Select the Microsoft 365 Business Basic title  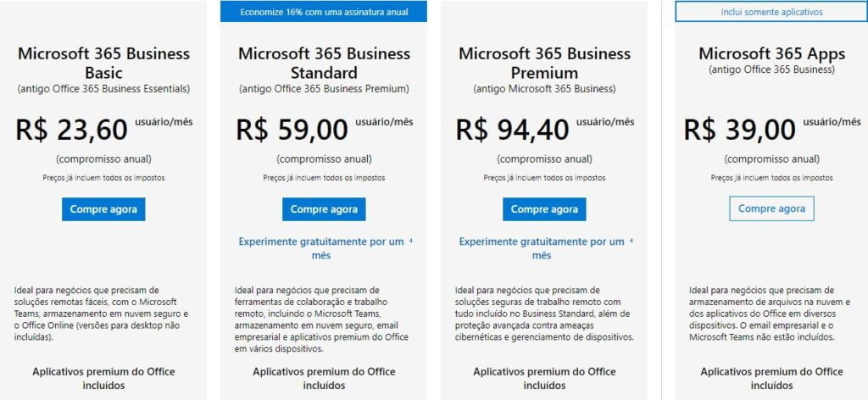(103, 63)
